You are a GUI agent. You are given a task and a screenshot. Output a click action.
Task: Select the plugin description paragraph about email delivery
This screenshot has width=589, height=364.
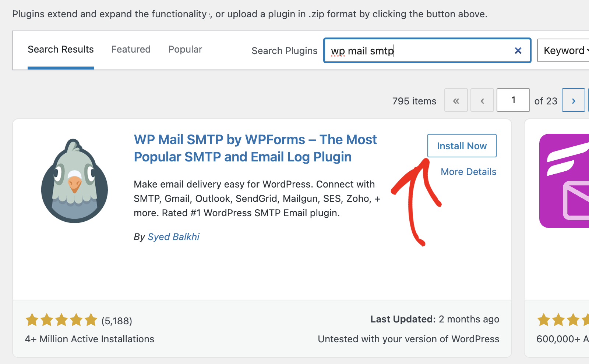coord(257,199)
